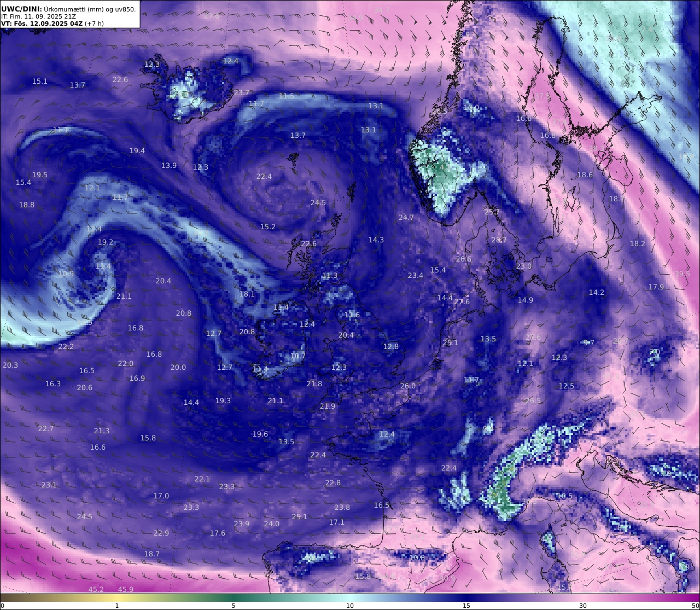Click the map value 14.3
The width and height of the screenshot is (700, 610).
click(376, 240)
